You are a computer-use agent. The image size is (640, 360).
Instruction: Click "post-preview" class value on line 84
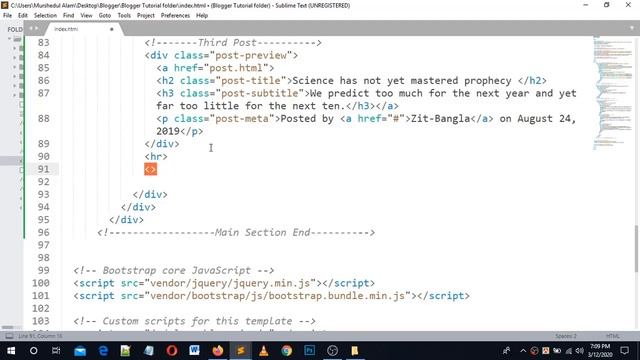tap(251, 55)
